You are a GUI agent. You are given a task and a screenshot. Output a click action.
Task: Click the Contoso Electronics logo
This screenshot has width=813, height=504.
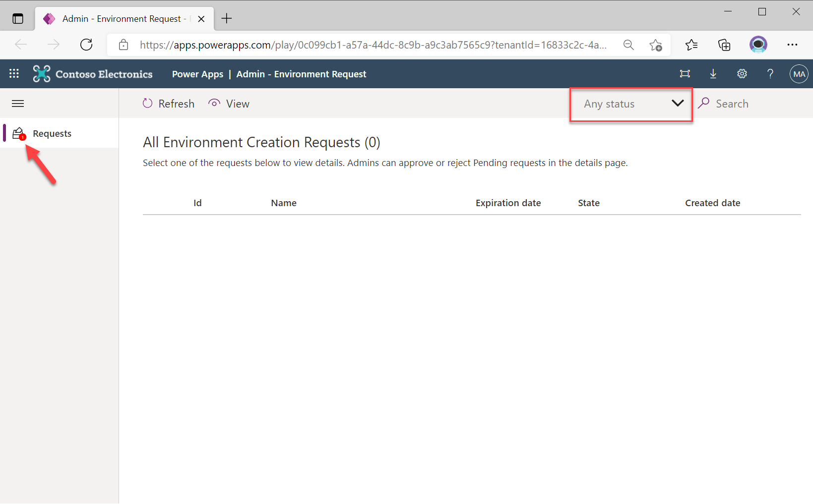point(92,73)
